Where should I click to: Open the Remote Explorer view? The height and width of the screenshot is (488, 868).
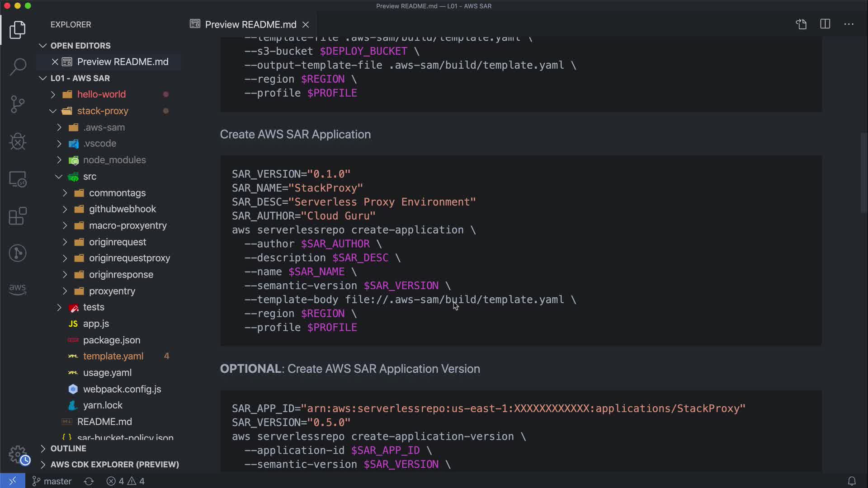click(x=18, y=179)
